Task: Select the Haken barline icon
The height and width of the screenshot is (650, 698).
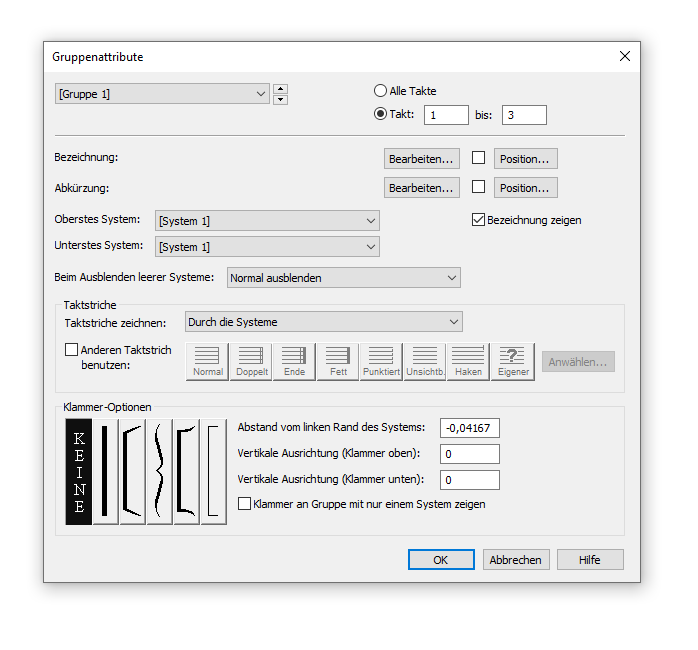Action: point(468,362)
